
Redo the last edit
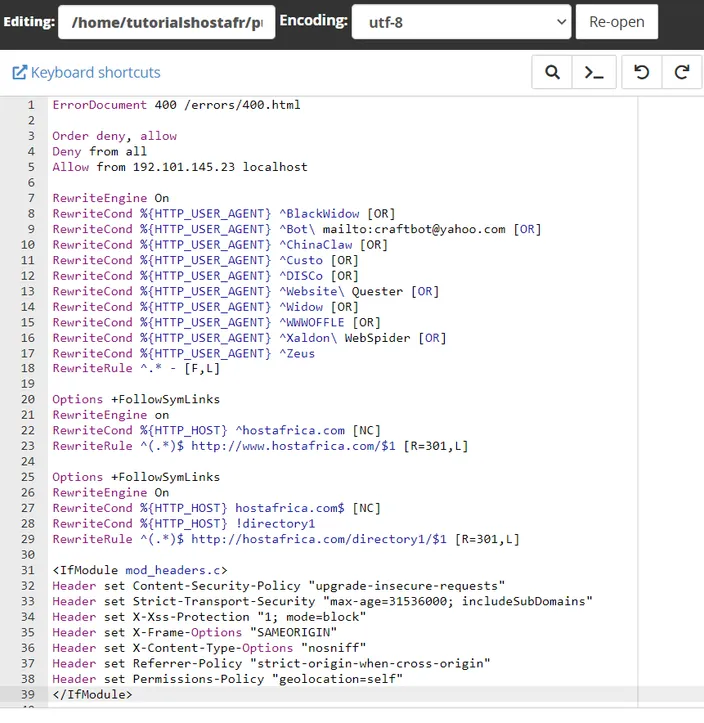click(x=682, y=72)
